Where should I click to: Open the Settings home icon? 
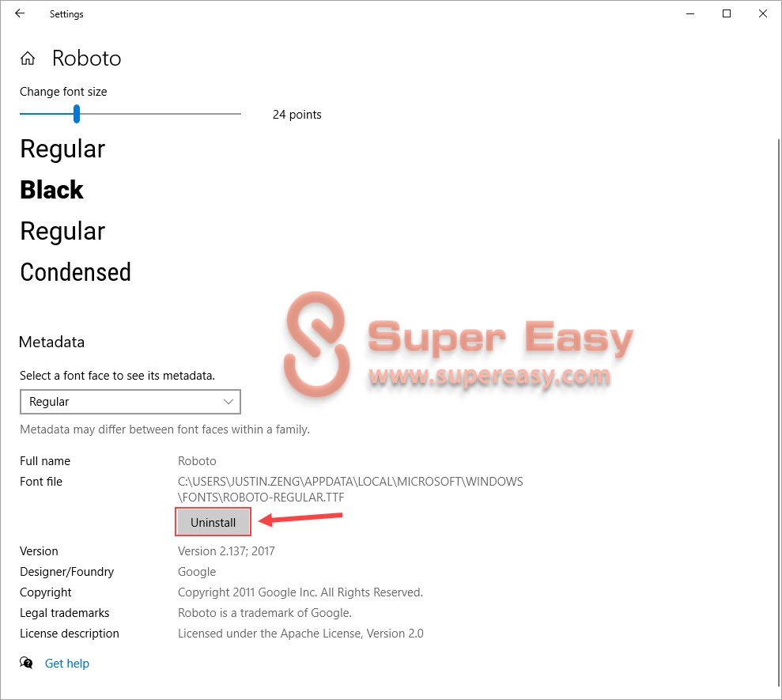pyautogui.click(x=28, y=59)
